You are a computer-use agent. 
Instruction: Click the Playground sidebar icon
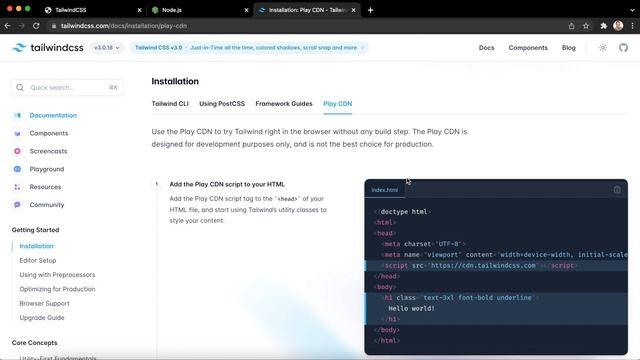tap(18, 169)
